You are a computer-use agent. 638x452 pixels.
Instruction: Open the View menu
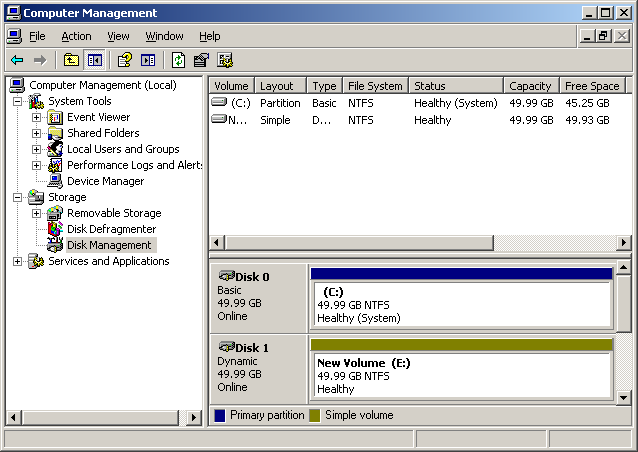pos(118,36)
